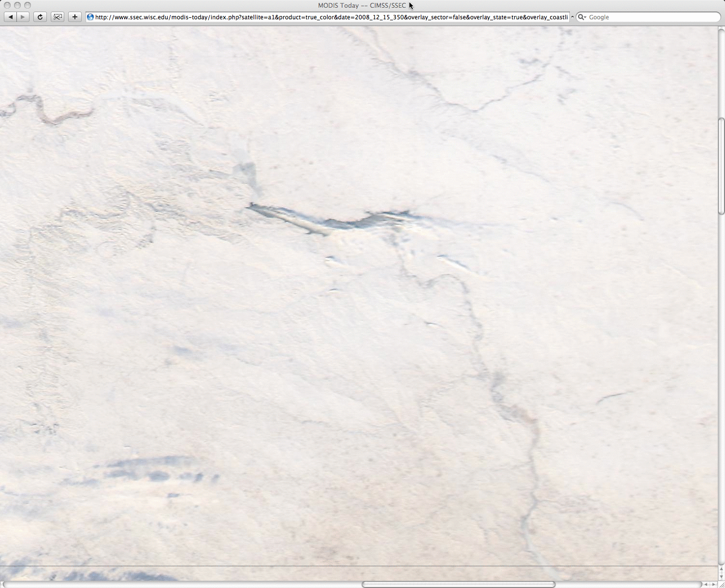Click the scroll left arrow
Screen dimensions: 725x588
click(706, 585)
